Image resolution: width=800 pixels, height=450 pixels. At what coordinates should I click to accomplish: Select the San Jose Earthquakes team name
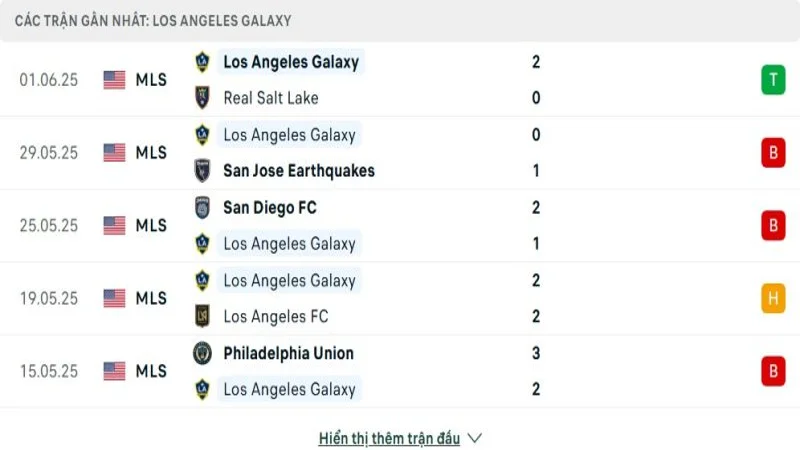point(299,171)
